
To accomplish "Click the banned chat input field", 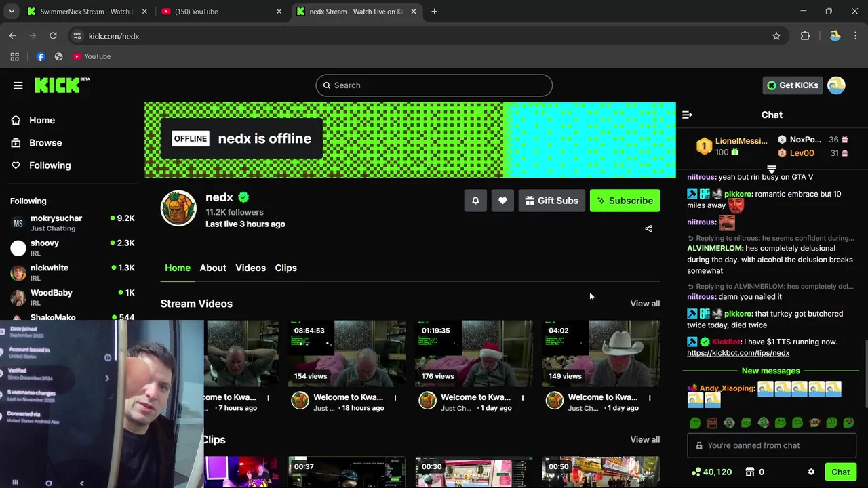I will click(772, 445).
